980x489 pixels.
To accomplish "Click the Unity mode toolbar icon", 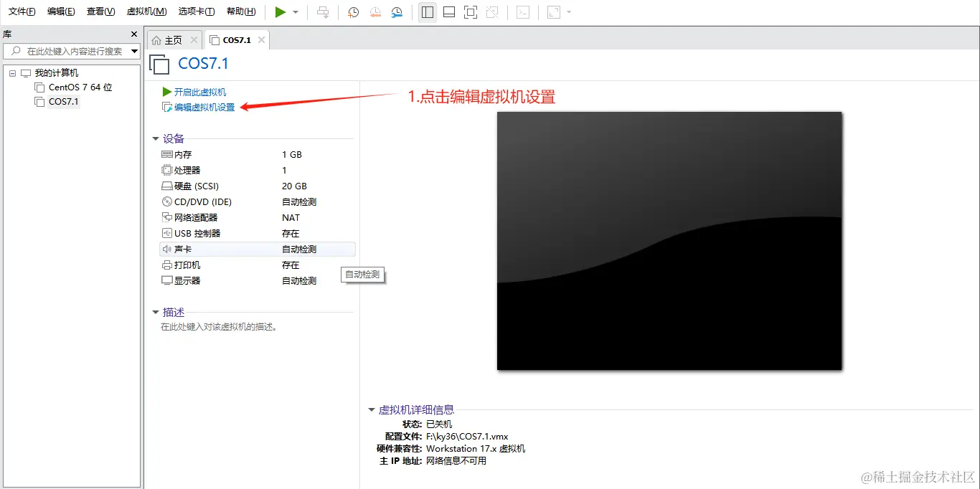I will point(492,12).
